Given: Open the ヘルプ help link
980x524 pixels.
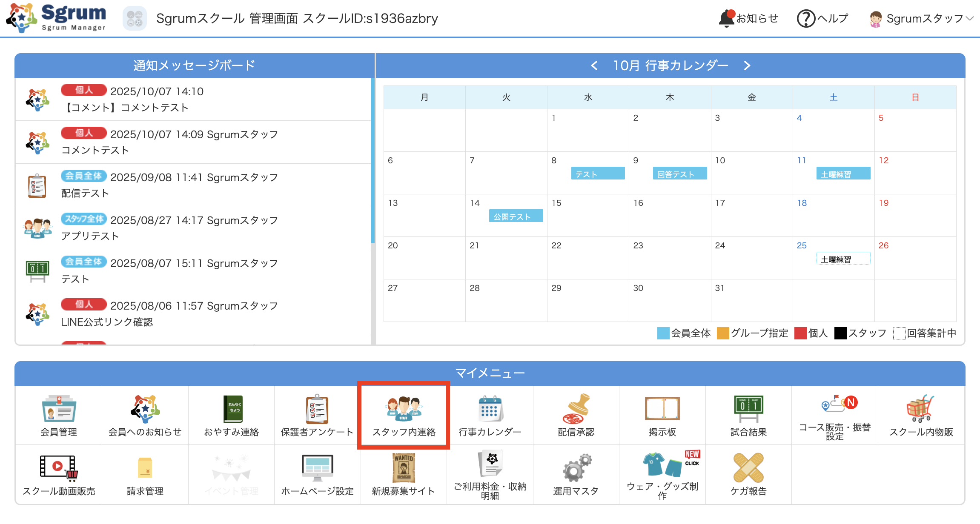Looking at the screenshot, I should pos(822,18).
